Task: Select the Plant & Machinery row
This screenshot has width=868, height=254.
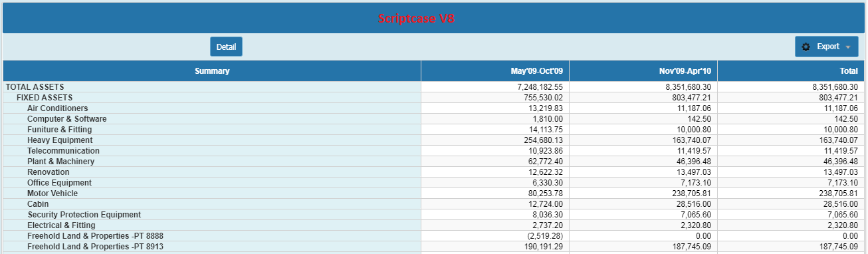Action: [434, 162]
